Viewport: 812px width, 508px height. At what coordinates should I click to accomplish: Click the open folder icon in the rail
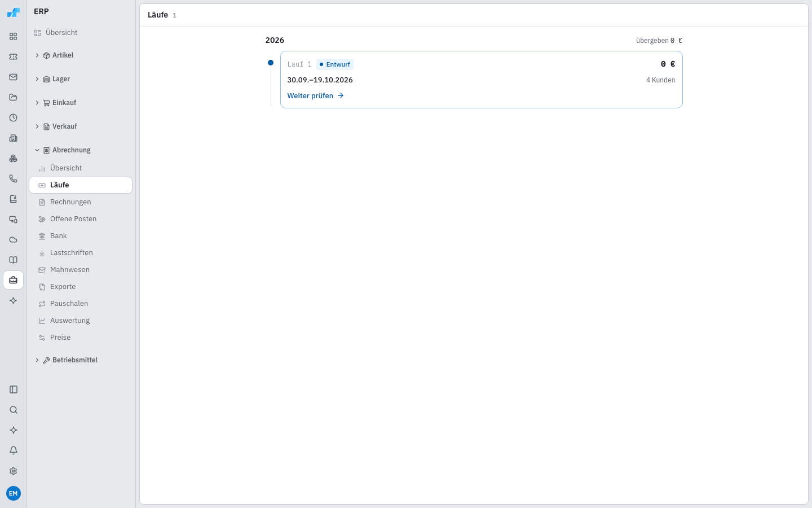[x=14, y=98]
